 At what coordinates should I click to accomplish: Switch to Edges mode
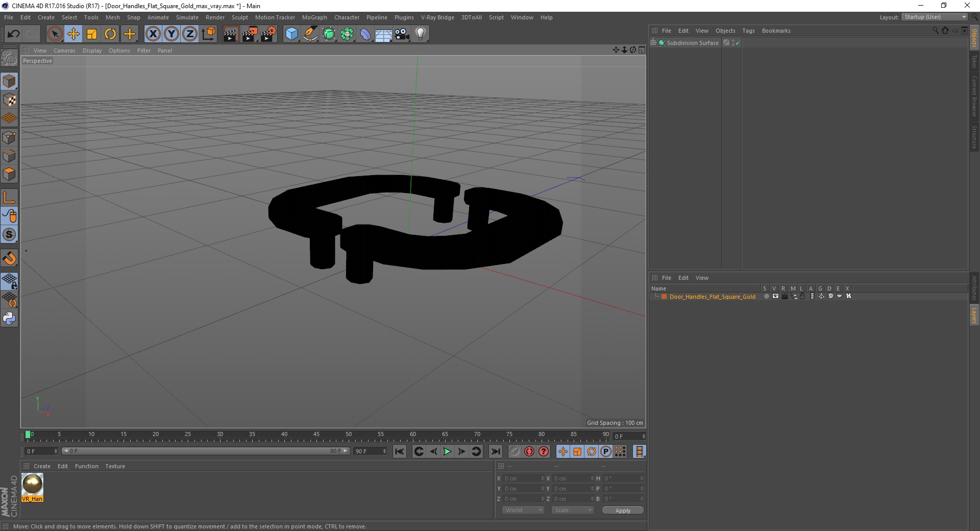9,156
